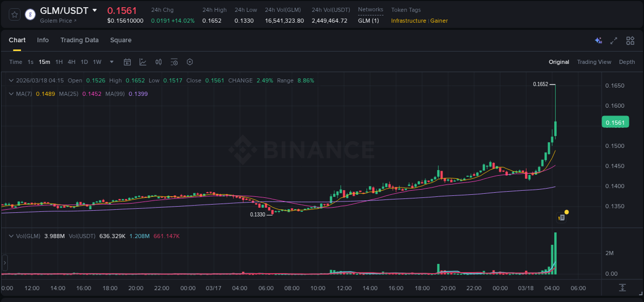The image size is (644, 302).
Task: Open the Info tab
Action: [43, 40]
